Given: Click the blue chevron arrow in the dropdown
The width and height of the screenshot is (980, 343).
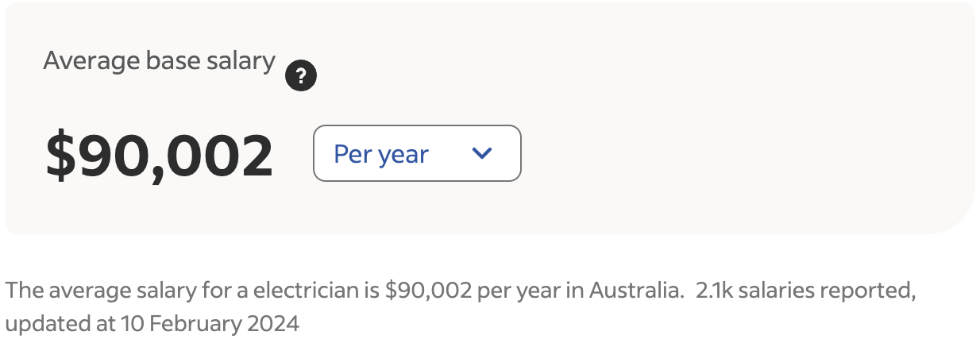Looking at the screenshot, I should coord(482,153).
